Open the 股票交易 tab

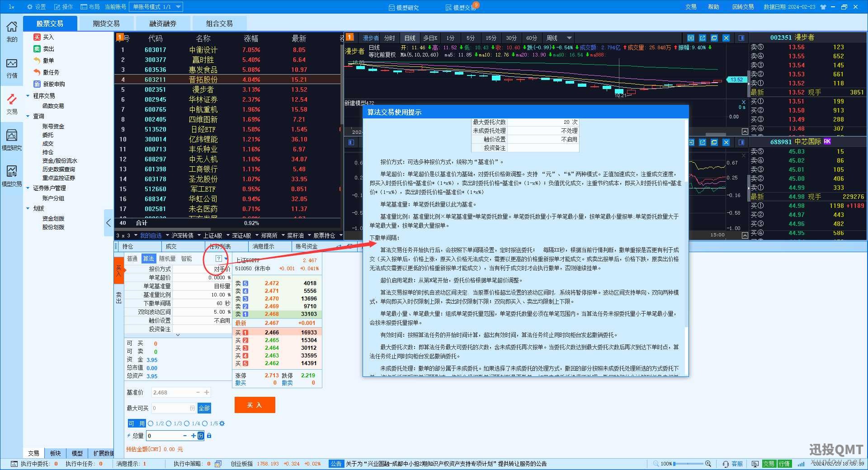pos(50,23)
